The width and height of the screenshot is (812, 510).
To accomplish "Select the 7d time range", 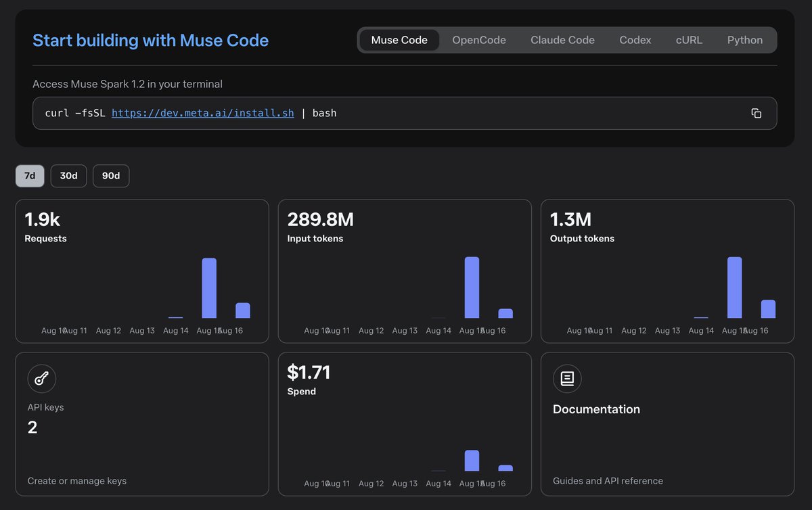I will click(30, 176).
